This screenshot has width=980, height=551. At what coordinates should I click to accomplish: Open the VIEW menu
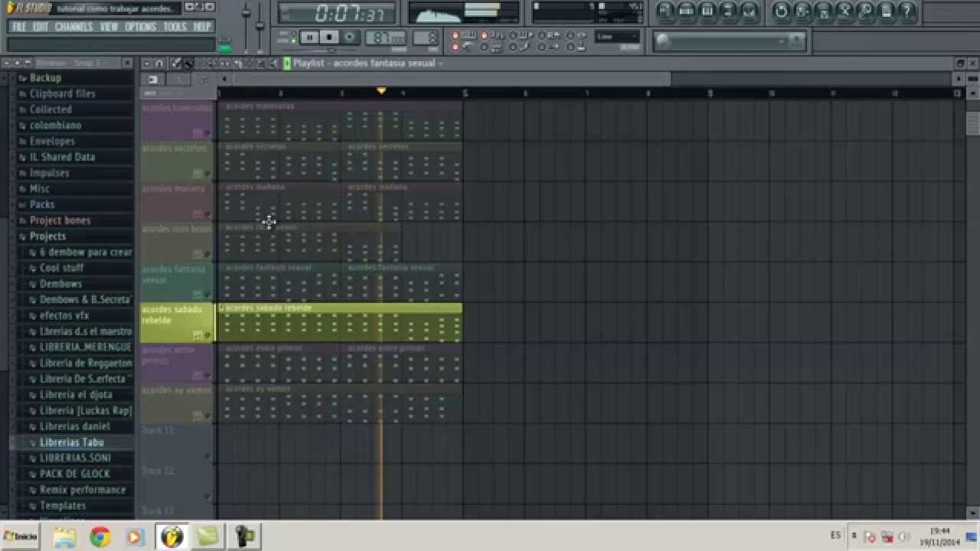tap(109, 27)
